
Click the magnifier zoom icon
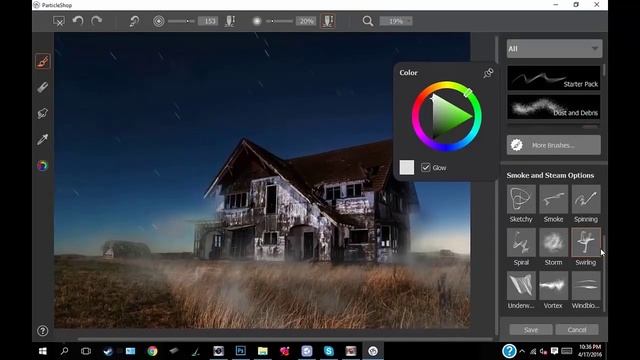[368, 21]
